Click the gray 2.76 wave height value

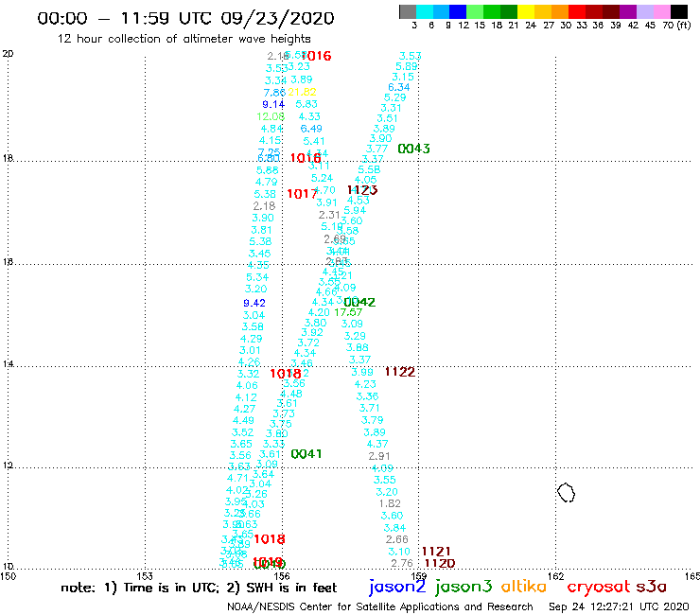[x=402, y=563]
